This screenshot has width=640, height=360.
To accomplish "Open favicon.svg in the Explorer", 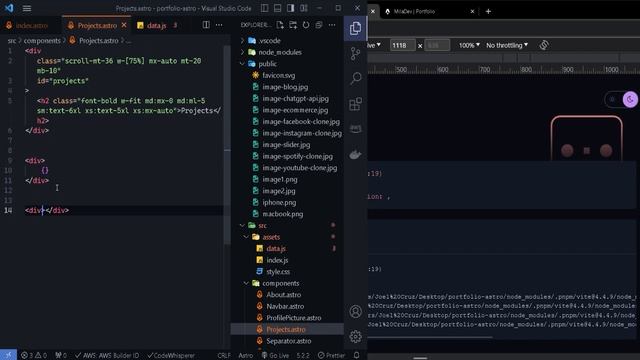I will point(279,76).
